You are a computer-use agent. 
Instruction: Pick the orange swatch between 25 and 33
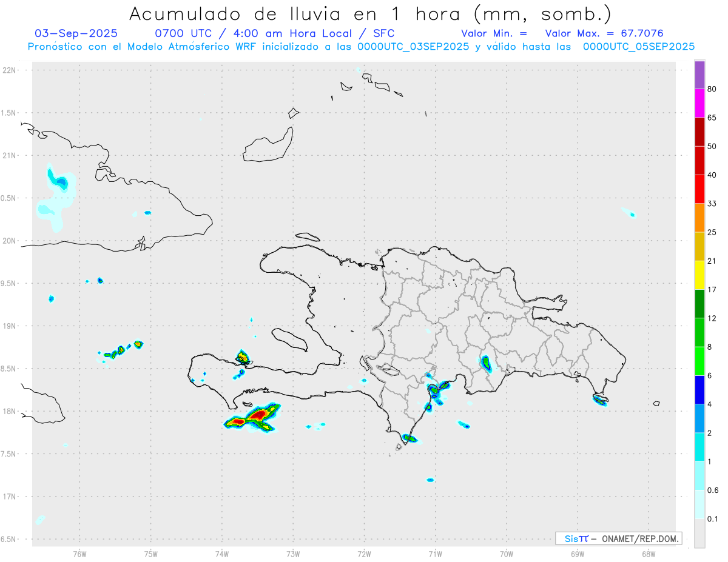pos(699,218)
